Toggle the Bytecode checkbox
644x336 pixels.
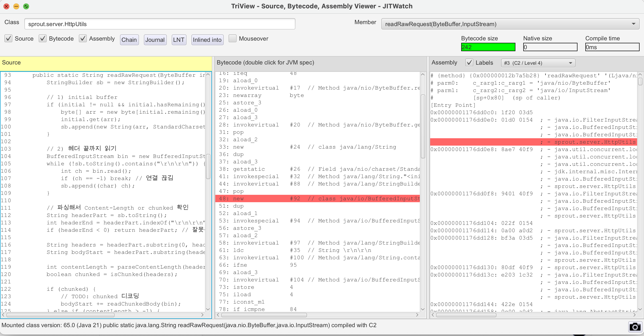tap(43, 38)
